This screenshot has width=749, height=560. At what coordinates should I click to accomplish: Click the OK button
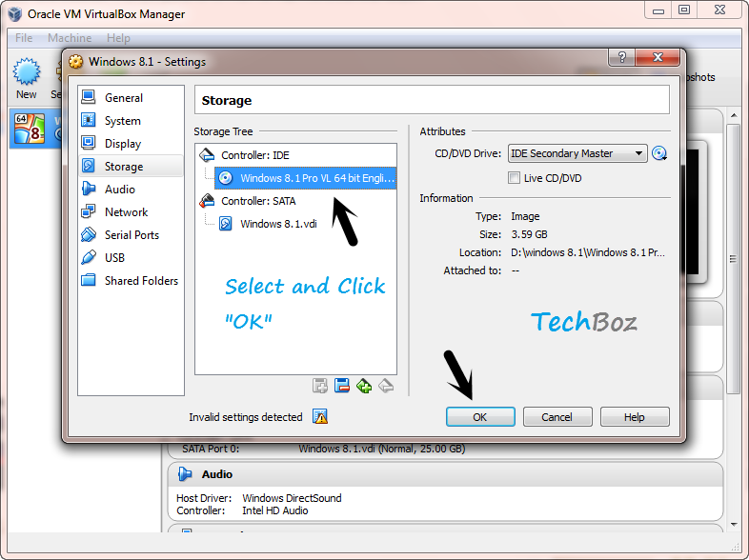coord(480,417)
